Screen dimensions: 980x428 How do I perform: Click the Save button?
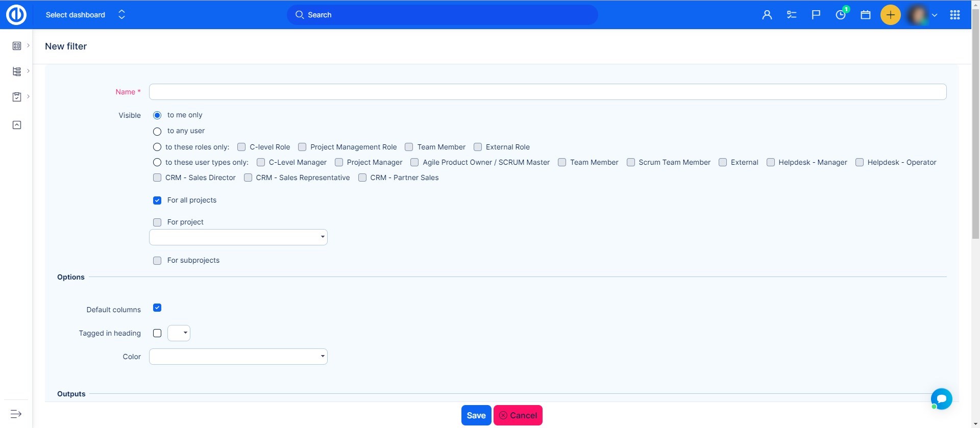[476, 415]
